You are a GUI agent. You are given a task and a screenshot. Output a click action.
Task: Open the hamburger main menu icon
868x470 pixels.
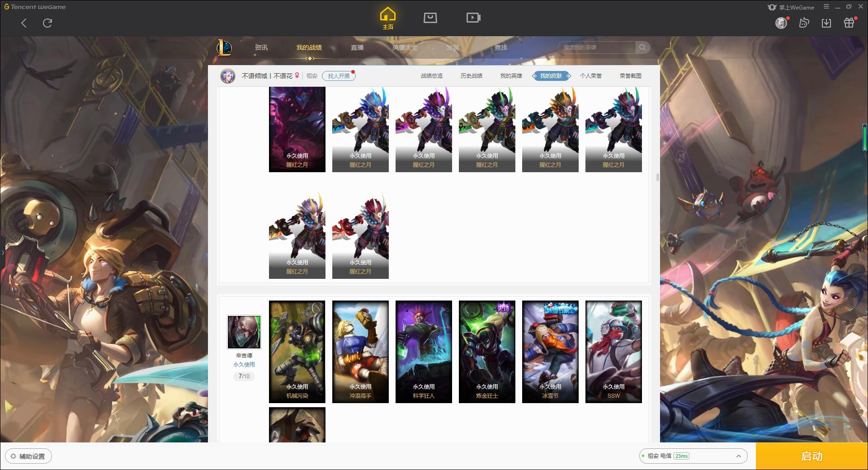[x=826, y=7]
